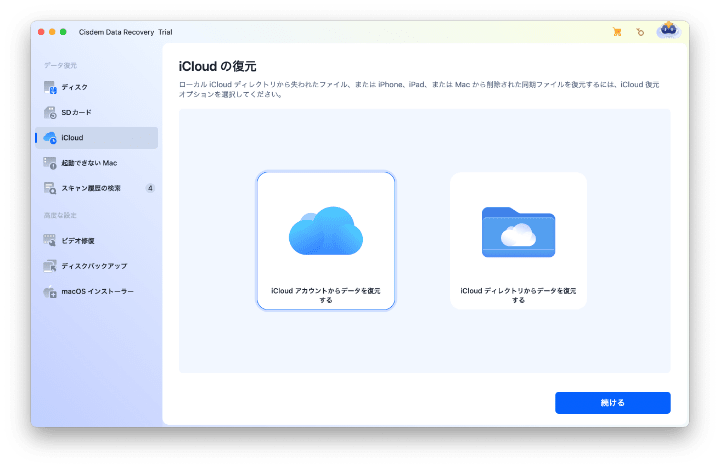The width and height of the screenshot is (720, 467).
Task: Close the Cisdem Data Recovery window
Action: coord(42,32)
